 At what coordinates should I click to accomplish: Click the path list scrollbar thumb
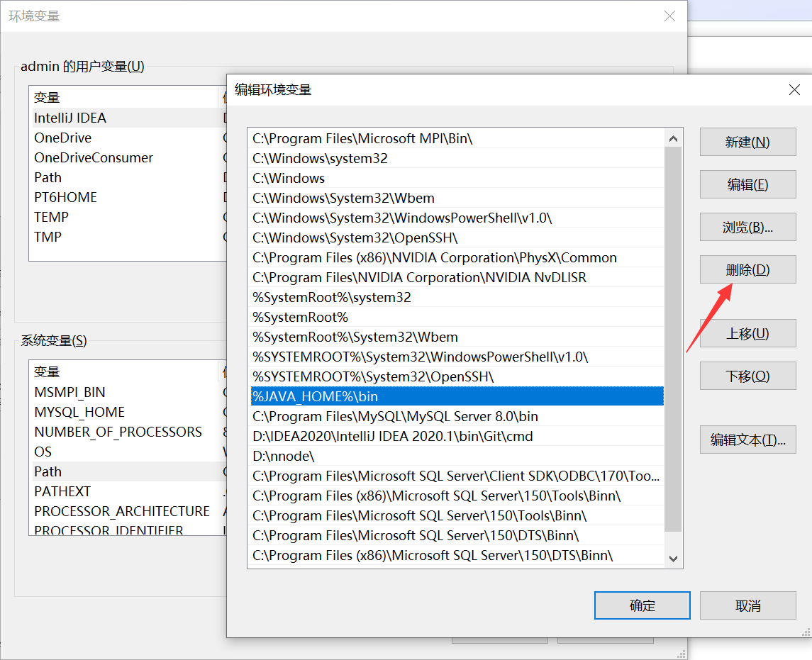(673, 339)
